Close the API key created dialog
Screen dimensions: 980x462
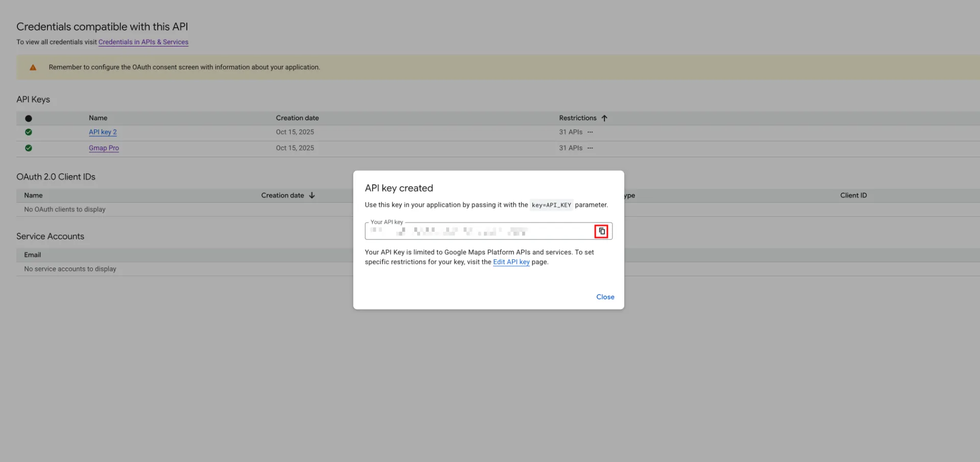(x=605, y=297)
